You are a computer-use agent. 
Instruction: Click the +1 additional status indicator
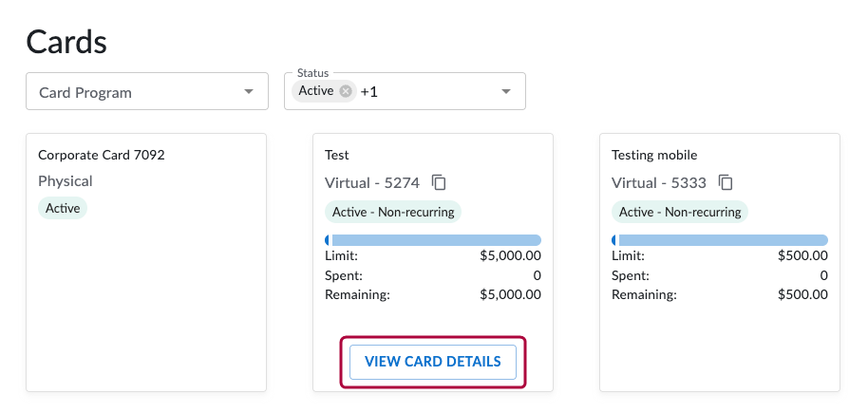tap(368, 91)
